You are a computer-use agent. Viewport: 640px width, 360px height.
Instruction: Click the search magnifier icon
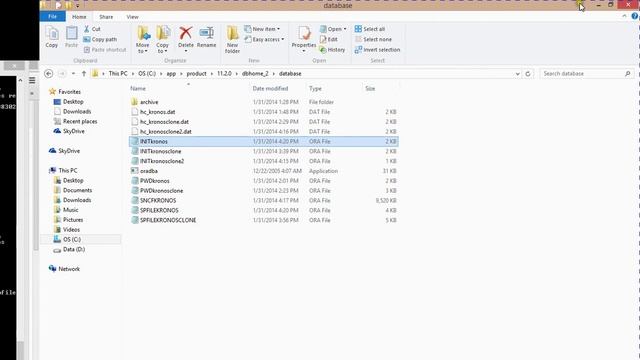[x=628, y=74]
